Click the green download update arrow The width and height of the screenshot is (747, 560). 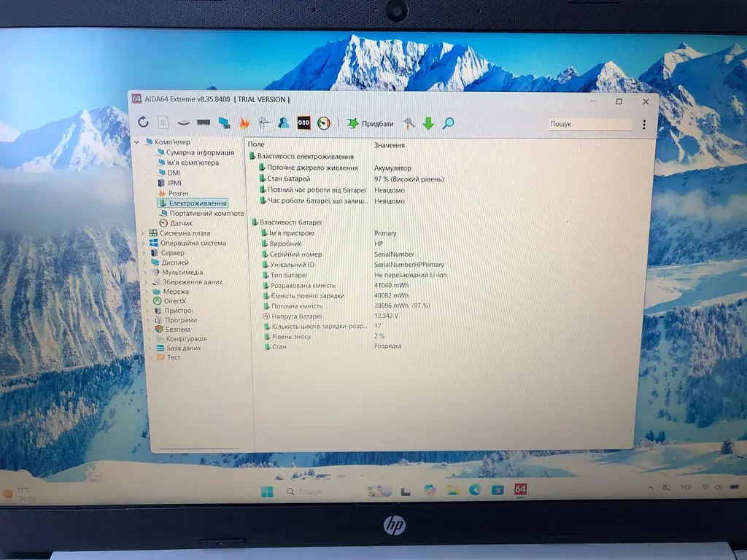coord(428,124)
